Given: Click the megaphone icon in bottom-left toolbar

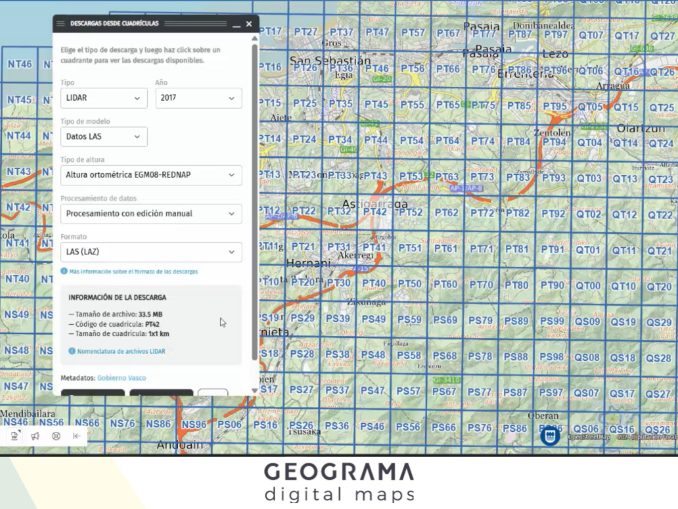Looking at the screenshot, I should pos(35,436).
